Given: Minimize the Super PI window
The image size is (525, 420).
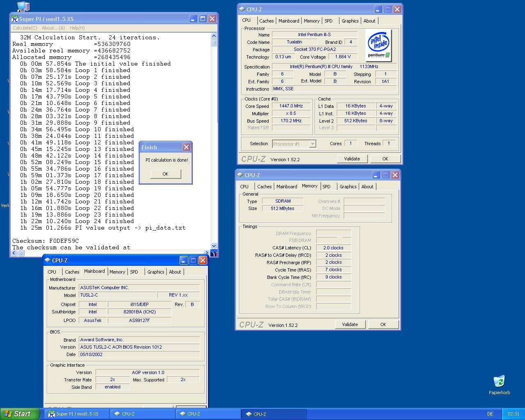Looking at the screenshot, I should pos(193,19).
